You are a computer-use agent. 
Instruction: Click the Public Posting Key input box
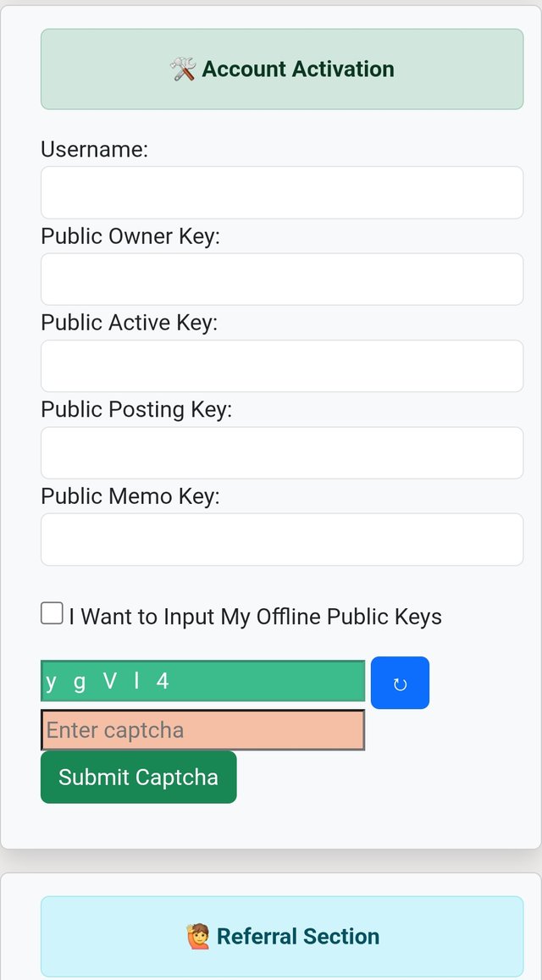tap(282, 453)
